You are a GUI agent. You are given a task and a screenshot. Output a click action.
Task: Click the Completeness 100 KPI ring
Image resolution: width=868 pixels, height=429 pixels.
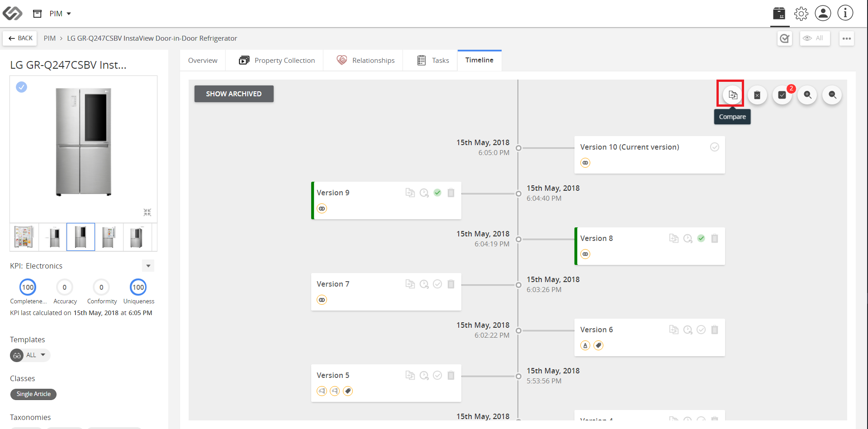28,288
